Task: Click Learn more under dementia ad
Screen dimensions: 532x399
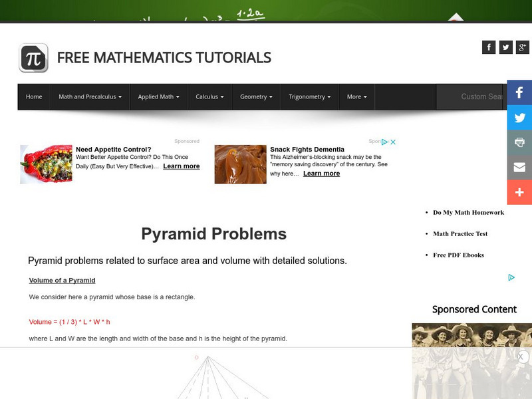Action: (x=321, y=174)
